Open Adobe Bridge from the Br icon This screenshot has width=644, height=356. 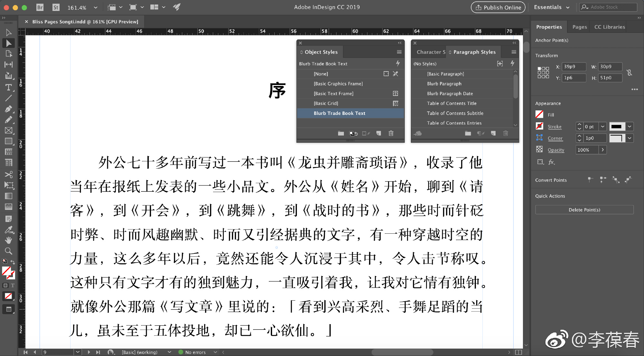coord(40,7)
